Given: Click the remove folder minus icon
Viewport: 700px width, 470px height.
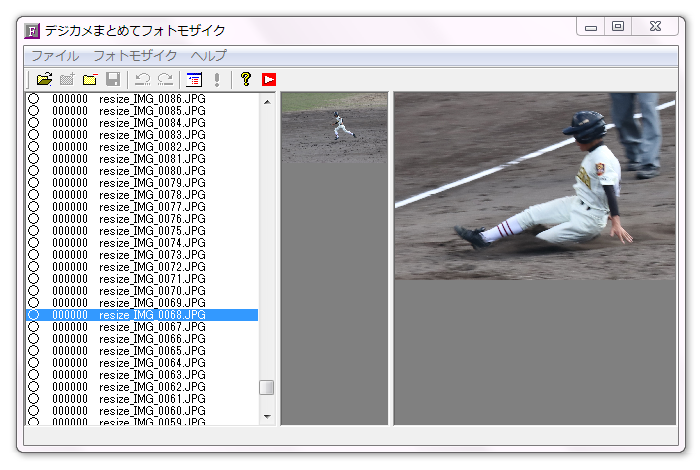Looking at the screenshot, I should click(90, 79).
